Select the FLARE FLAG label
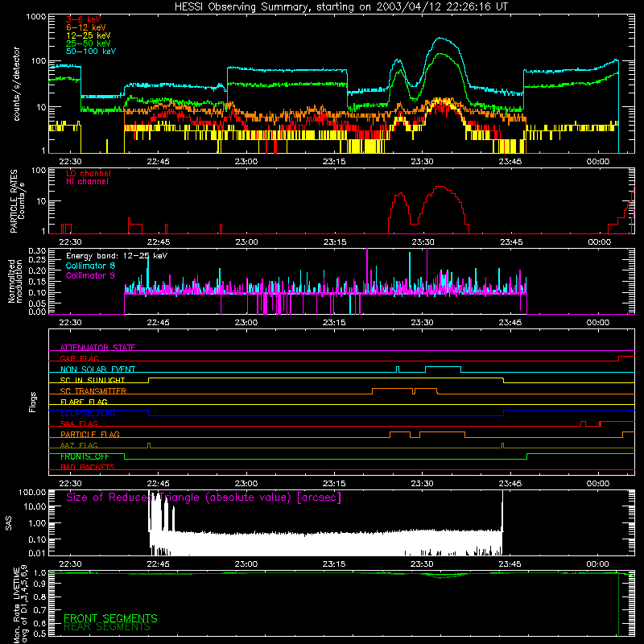Viewport: 644px width, 644px height. click(x=84, y=402)
